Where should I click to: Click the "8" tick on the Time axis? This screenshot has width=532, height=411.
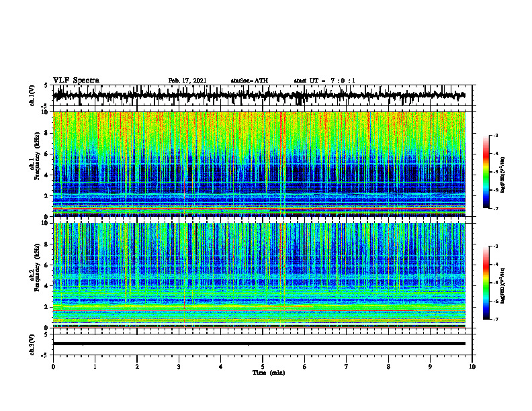click(x=388, y=367)
